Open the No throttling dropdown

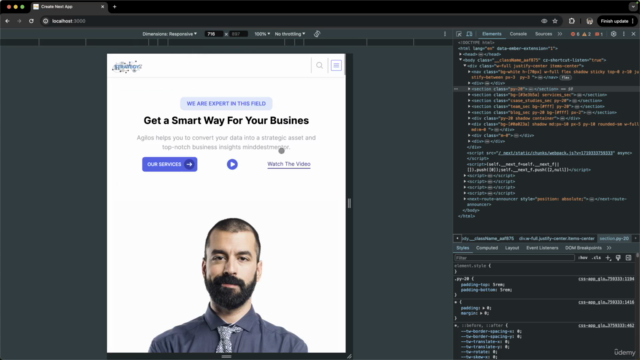[x=290, y=34]
